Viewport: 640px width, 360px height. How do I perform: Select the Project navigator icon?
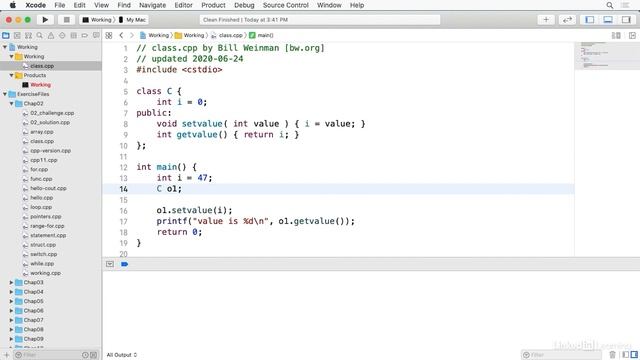click(x=6, y=36)
